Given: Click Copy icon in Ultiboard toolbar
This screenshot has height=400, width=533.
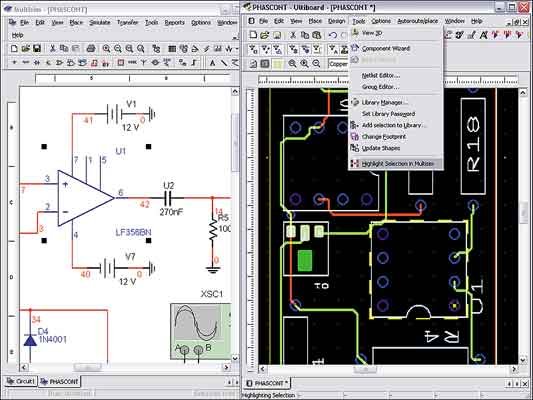Looking at the screenshot, I should click(x=305, y=35).
